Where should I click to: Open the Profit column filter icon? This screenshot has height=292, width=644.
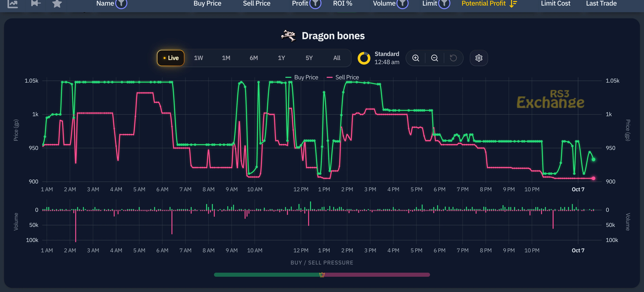(315, 4)
